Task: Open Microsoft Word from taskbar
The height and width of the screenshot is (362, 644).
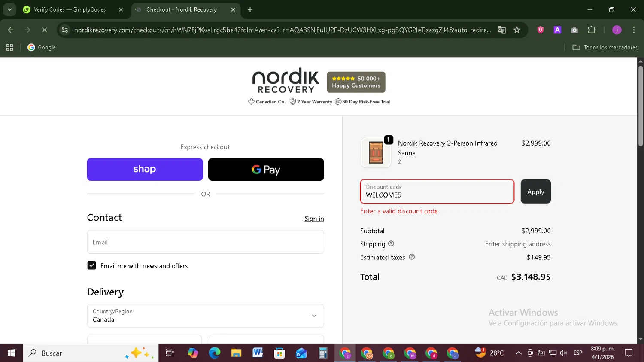Action: point(258,353)
